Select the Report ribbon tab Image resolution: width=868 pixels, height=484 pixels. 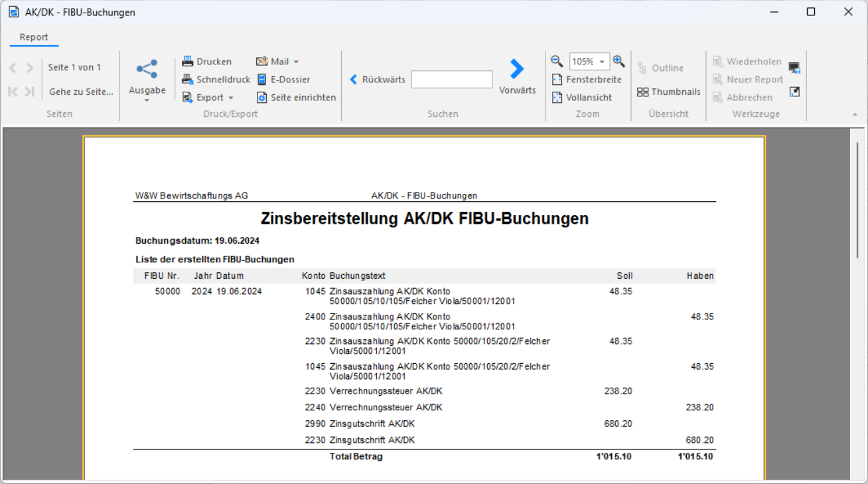34,37
